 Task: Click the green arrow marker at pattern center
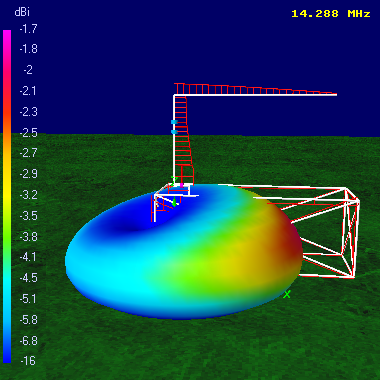174,202
